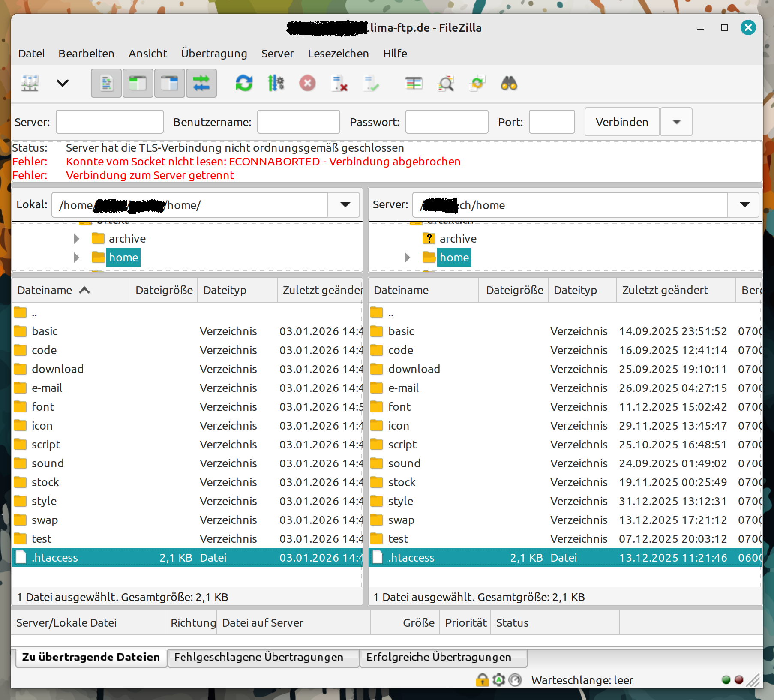Open the Verbinden history dropdown

tap(676, 122)
